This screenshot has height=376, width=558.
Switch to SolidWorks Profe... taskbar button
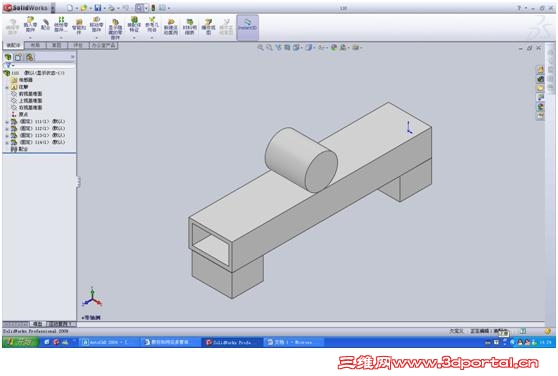coord(232,342)
